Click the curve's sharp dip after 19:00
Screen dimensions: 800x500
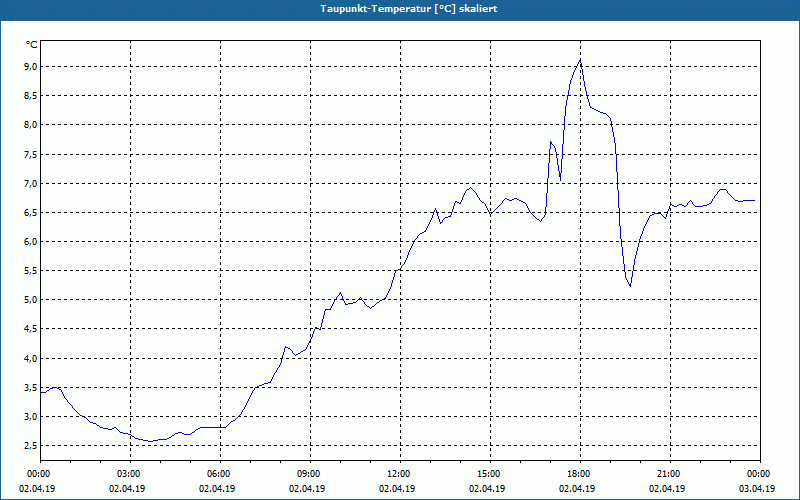click(x=631, y=285)
